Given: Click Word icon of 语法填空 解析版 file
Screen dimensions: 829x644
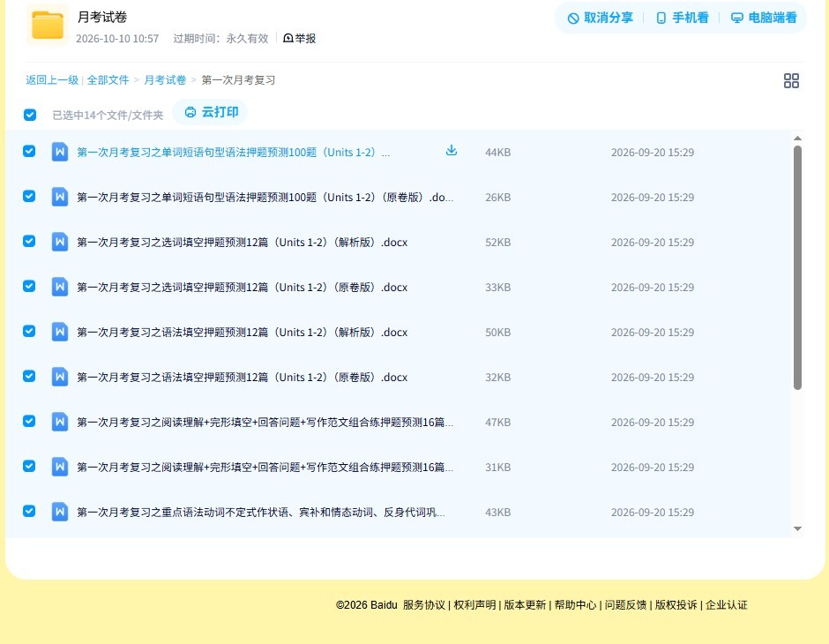Looking at the screenshot, I should [60, 332].
